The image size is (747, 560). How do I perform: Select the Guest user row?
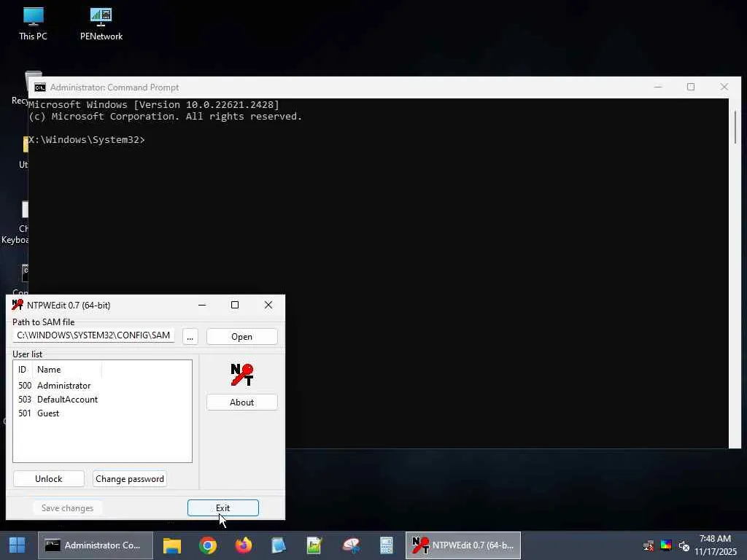coord(102,413)
